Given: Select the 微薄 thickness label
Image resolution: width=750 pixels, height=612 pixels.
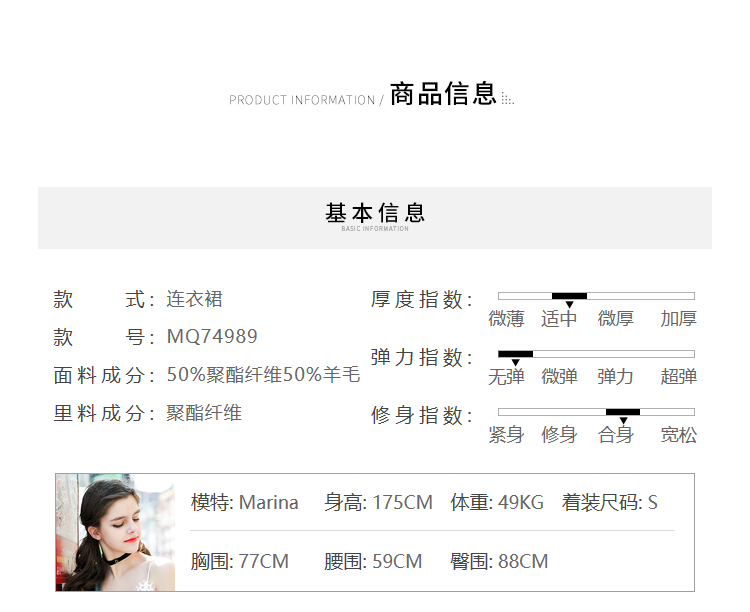Looking at the screenshot, I should pos(506,319).
